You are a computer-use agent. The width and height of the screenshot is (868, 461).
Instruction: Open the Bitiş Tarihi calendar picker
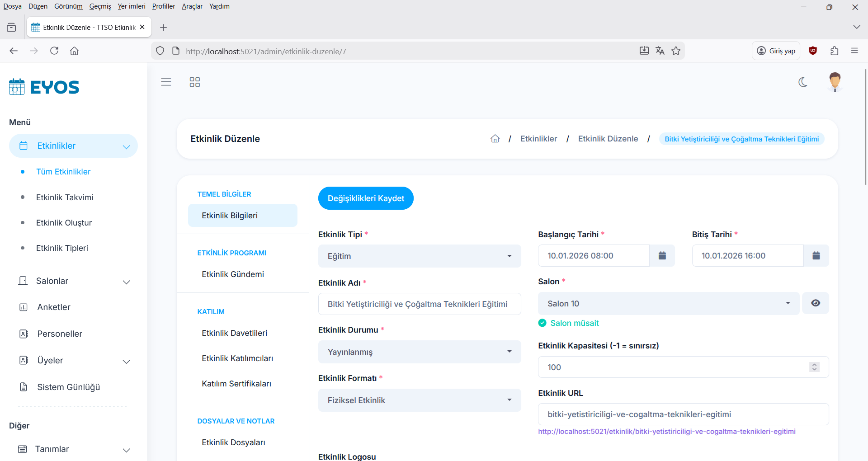point(816,256)
